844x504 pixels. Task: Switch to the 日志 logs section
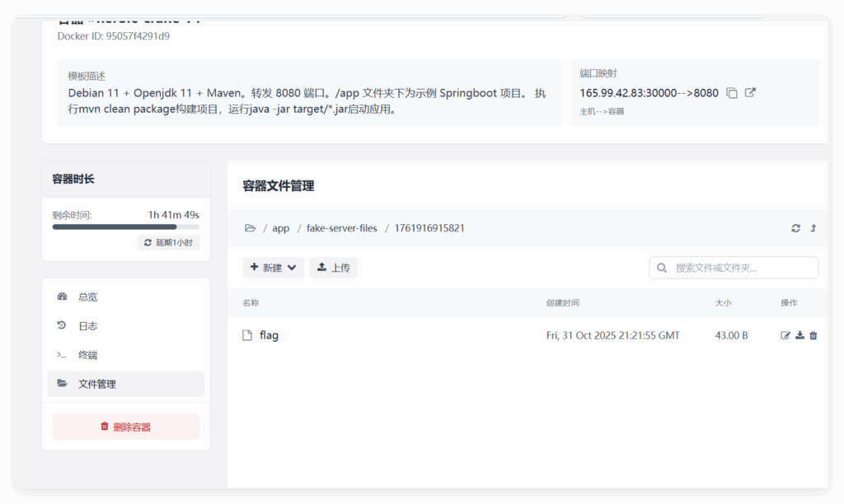(87, 326)
